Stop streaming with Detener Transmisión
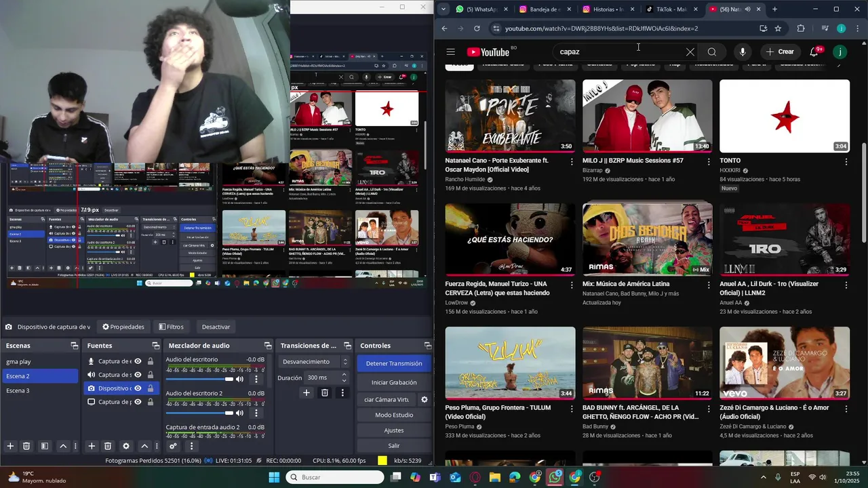Screen dimensions: 868x488 [x=394, y=363]
